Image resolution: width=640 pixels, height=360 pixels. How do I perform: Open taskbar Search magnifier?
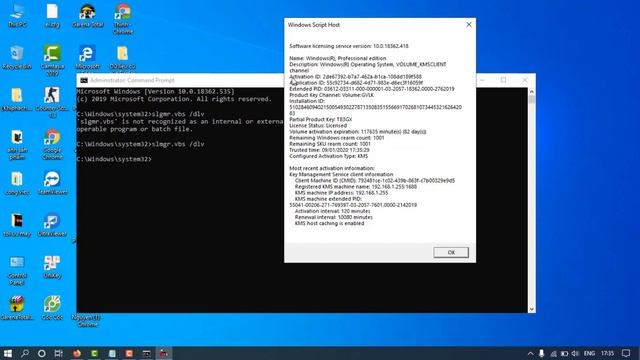coord(25,353)
